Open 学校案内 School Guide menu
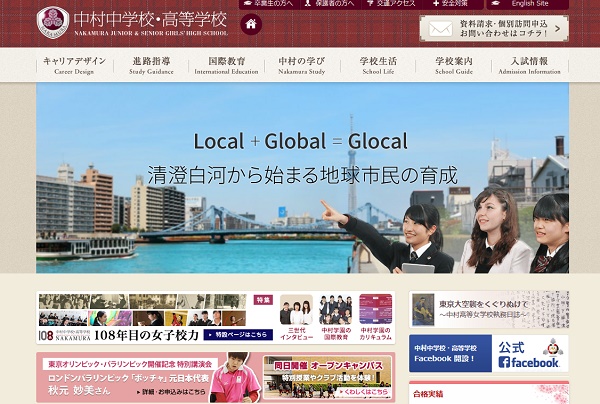The height and width of the screenshot is (404, 600). tap(454, 65)
